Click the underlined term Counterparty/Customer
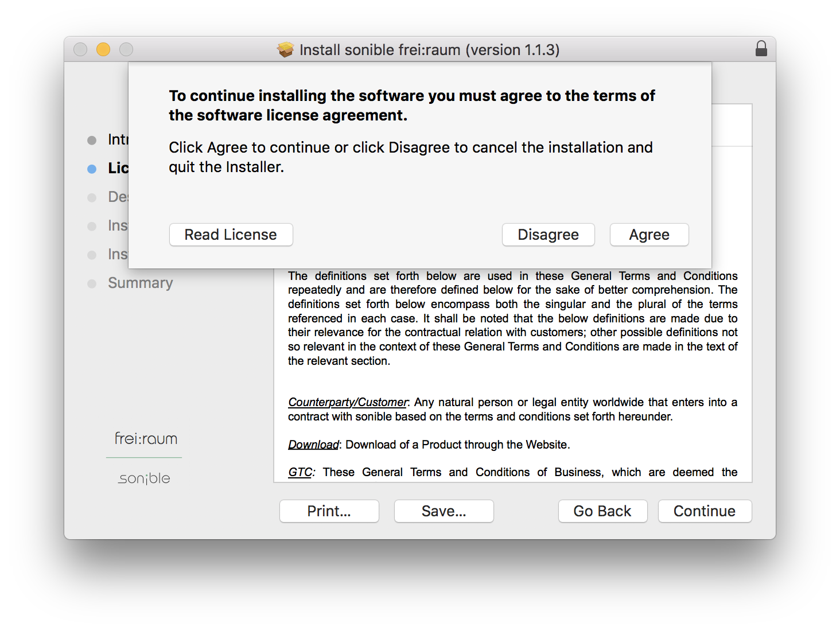This screenshot has height=631, width=840. (x=348, y=402)
